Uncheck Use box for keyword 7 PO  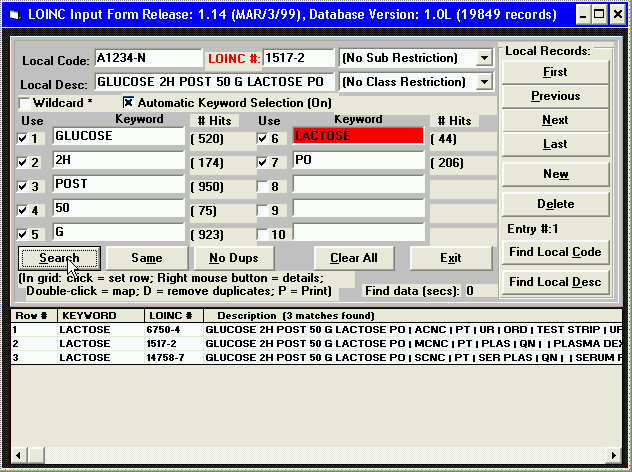[x=262, y=162]
